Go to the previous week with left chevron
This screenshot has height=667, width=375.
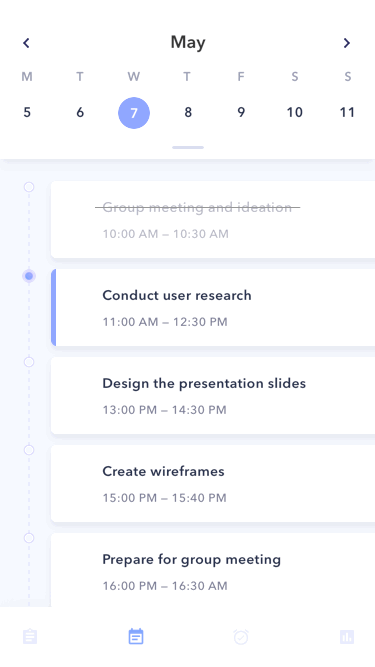(x=26, y=43)
